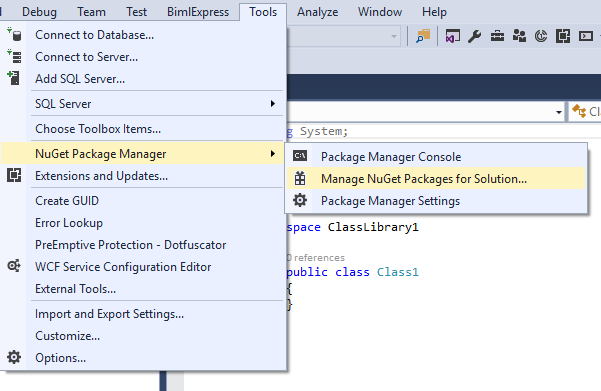Click the class icon in navigation bar
Viewport: 601px width, 391px height.
(579, 111)
